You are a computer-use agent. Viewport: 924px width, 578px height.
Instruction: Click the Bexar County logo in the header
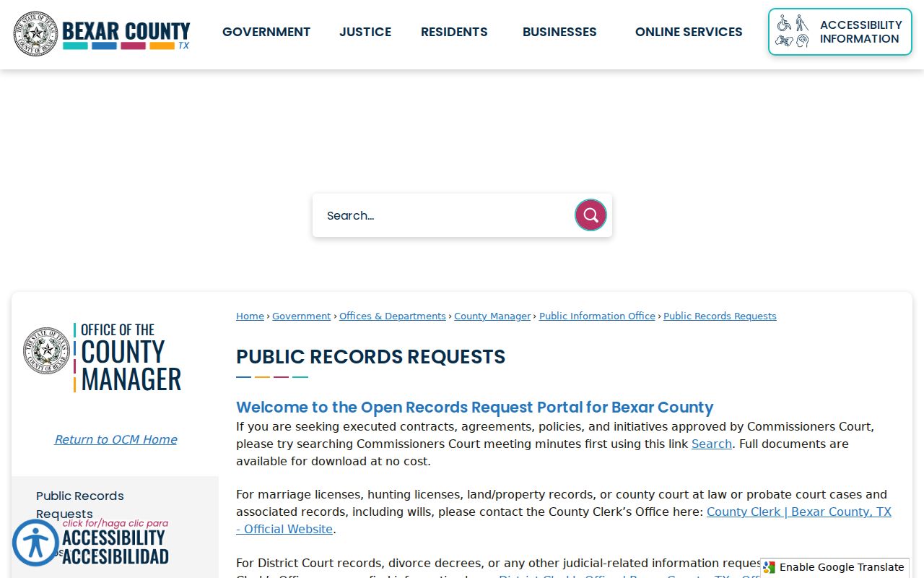pos(102,33)
